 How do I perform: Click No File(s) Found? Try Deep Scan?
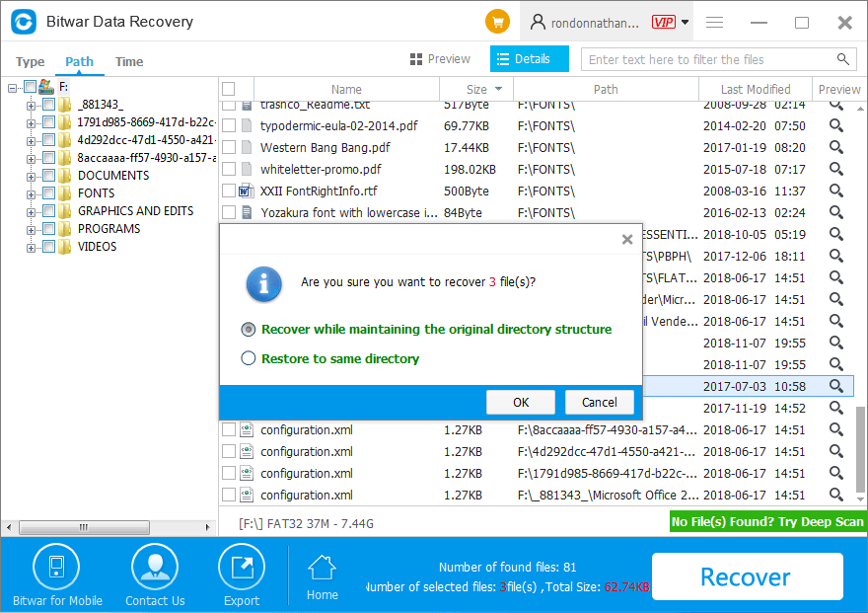coord(767,521)
